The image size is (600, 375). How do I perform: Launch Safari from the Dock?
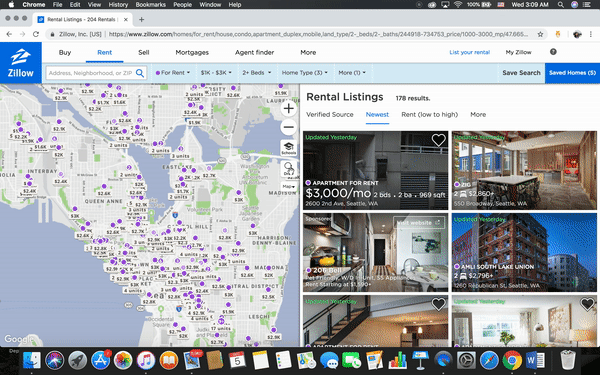(x=489, y=360)
